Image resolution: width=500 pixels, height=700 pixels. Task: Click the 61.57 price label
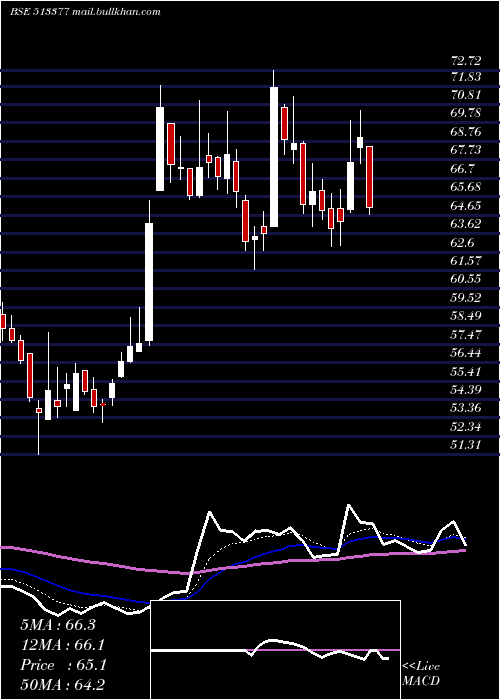click(466, 260)
